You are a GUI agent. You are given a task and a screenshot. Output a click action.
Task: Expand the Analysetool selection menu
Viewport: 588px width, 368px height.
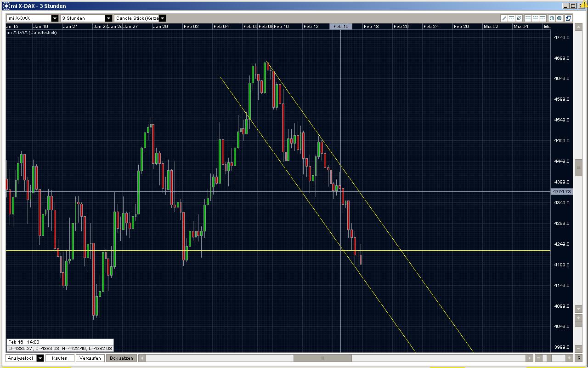(40, 358)
